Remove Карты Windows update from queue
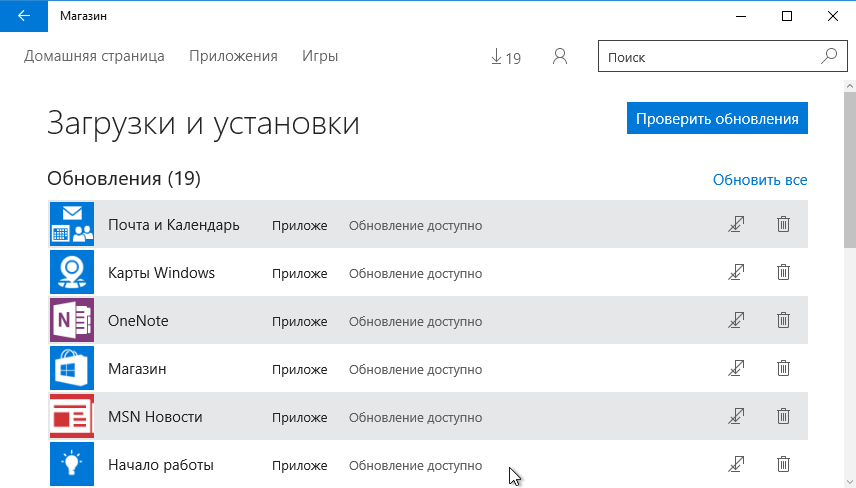The height and width of the screenshot is (488, 856). (784, 273)
